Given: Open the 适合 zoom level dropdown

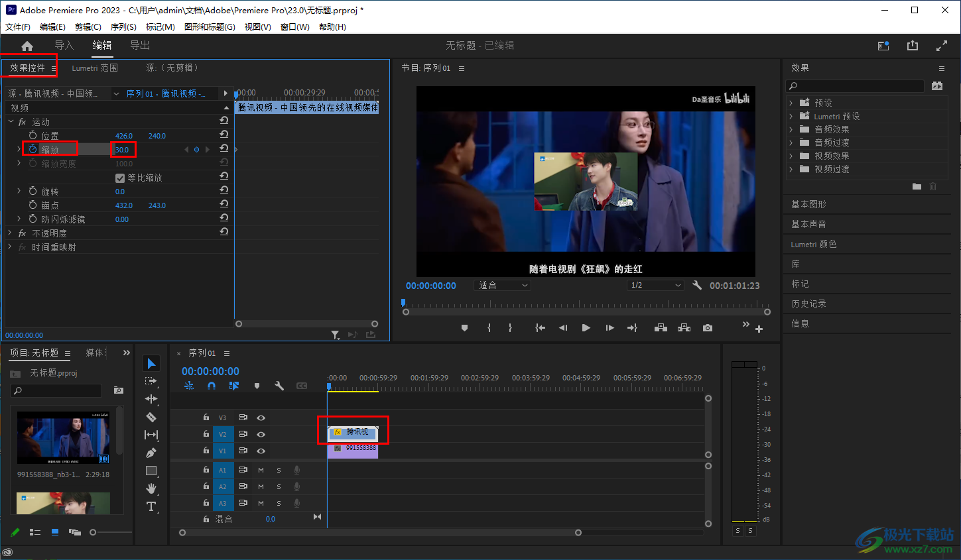Looking at the screenshot, I should 503,285.
